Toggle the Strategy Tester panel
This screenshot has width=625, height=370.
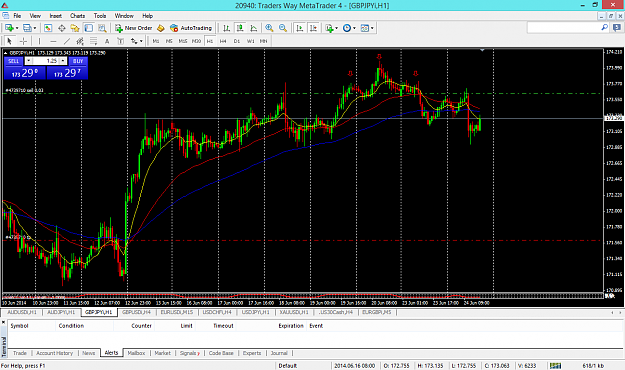click(x=102, y=28)
